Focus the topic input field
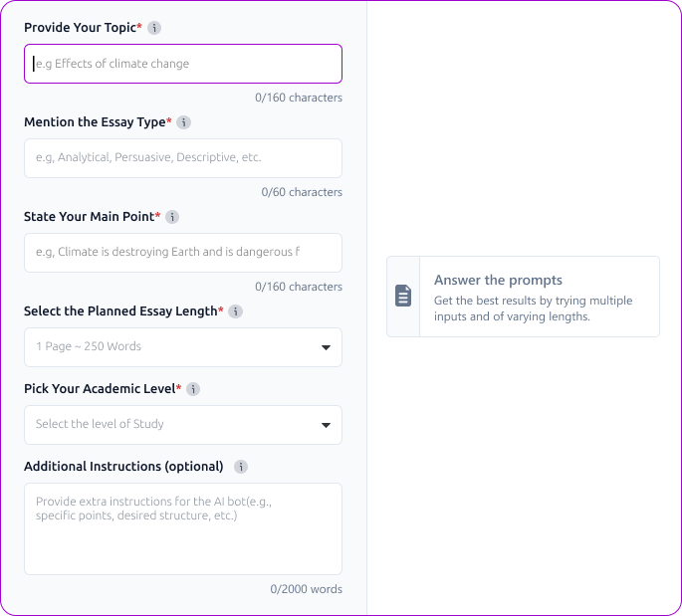This screenshot has width=682, height=616. (183, 64)
